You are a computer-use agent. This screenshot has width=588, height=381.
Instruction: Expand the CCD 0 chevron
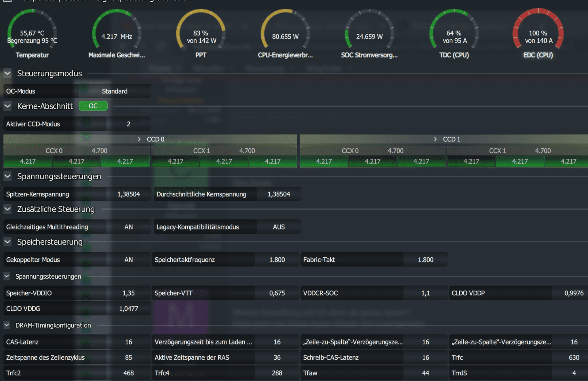(x=139, y=139)
